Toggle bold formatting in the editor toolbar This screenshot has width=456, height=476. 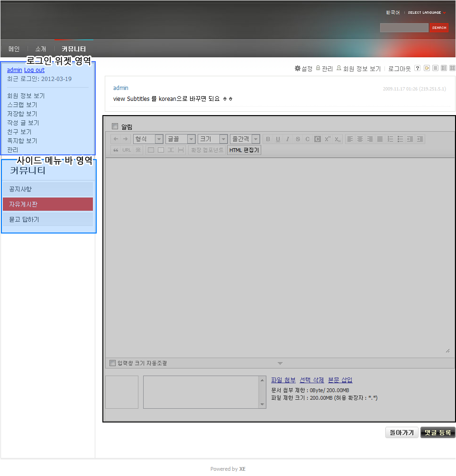tap(268, 139)
